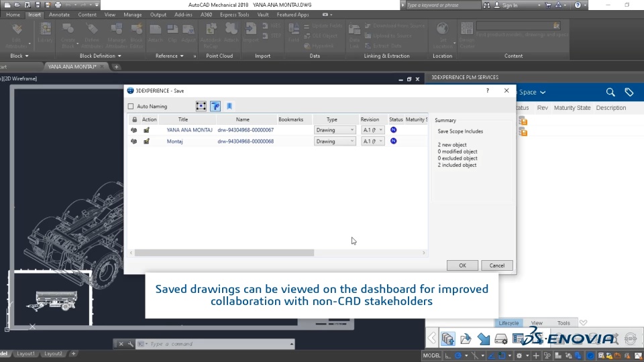Toggle blue circular checkmark icon in status bar
The image size is (644, 362).
[590, 355]
